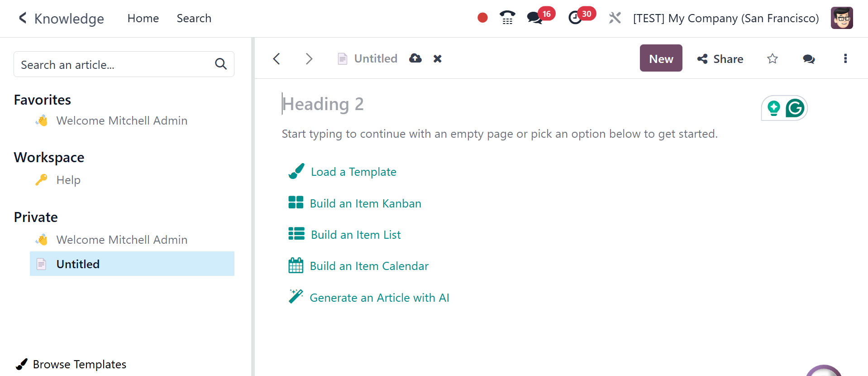Click the cloud save icon
The image size is (868, 376).
(415, 58)
